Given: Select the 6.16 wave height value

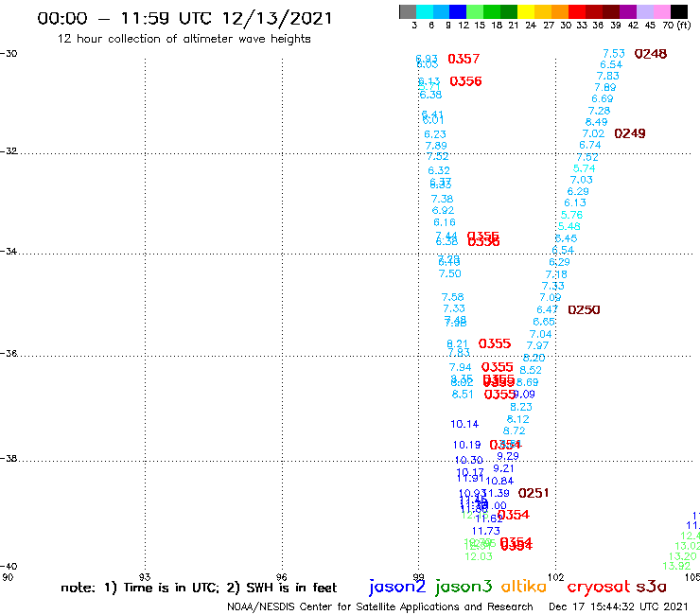Looking at the screenshot, I should click(445, 222).
